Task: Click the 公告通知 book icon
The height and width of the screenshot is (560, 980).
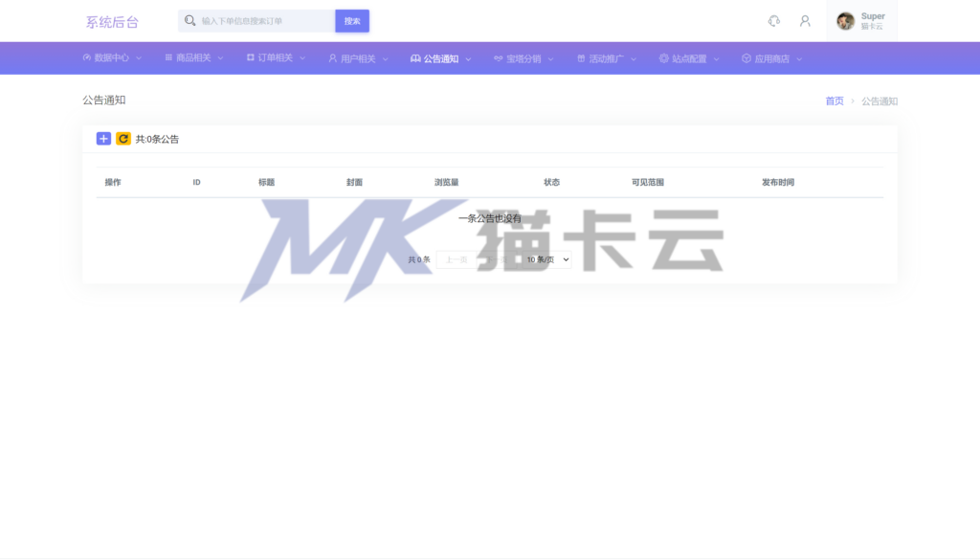Action: [x=415, y=58]
